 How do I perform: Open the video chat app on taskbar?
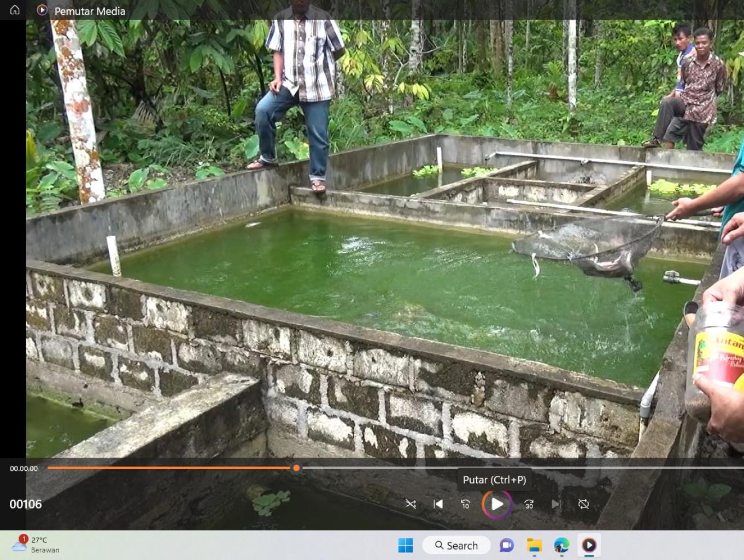pos(507,545)
